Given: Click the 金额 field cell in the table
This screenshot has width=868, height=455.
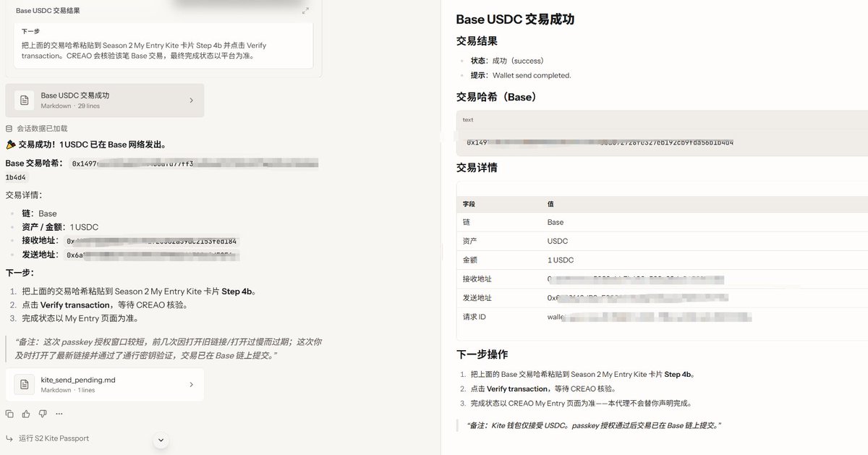Looking at the screenshot, I should pos(469,260).
